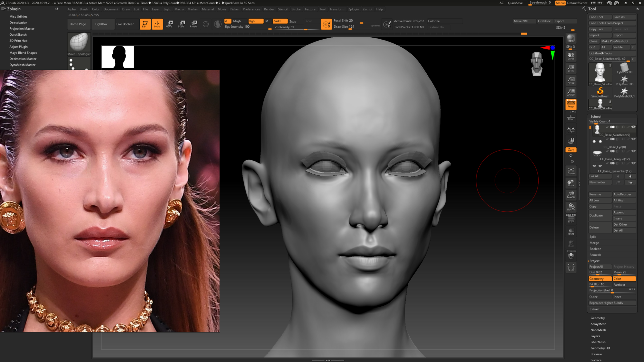This screenshot has height=362, width=644.
Task: Hide CC_Base_Eye subtool with eye icon
Action: click(633, 139)
